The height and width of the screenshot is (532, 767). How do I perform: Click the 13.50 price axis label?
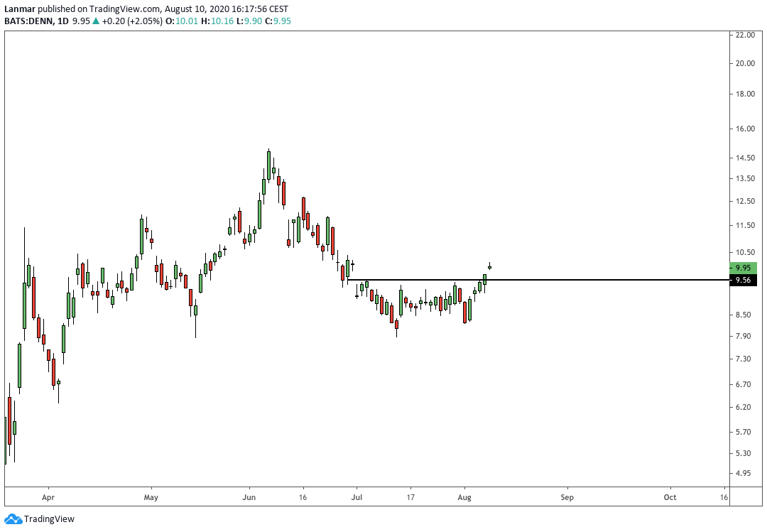coord(744,178)
